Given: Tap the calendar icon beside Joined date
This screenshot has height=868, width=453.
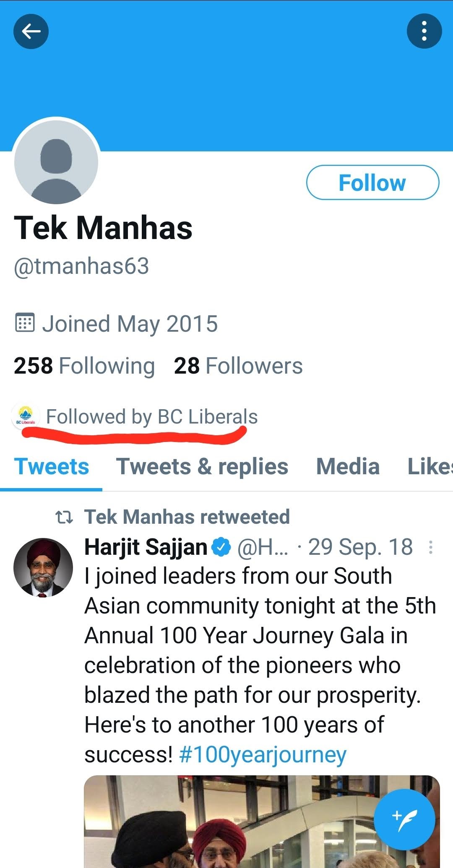Looking at the screenshot, I should click(25, 323).
